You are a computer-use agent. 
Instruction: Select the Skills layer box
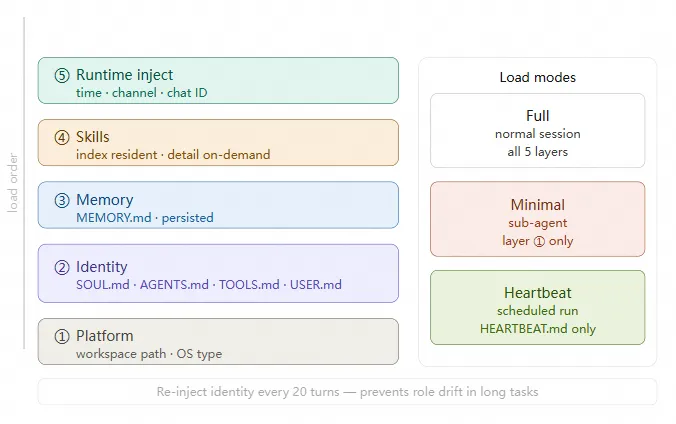coord(218,143)
